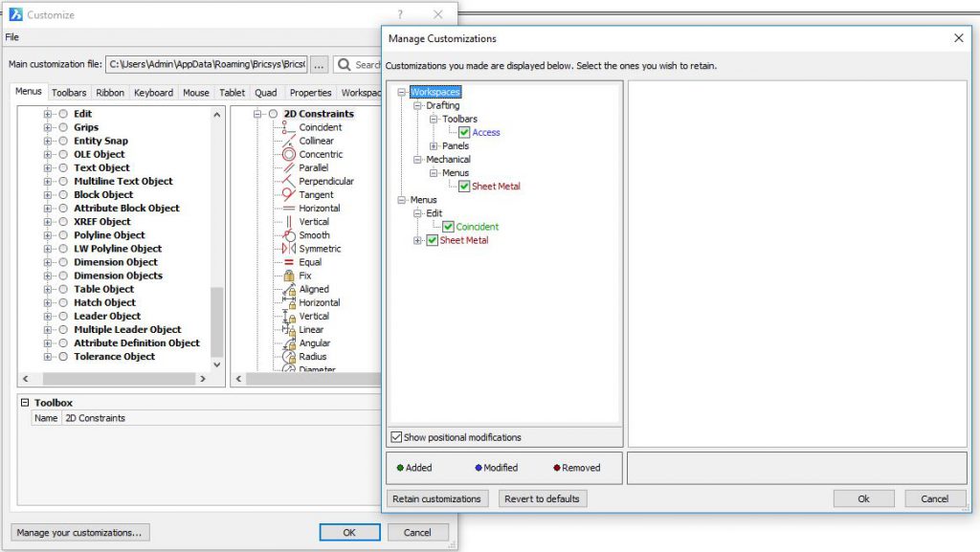The height and width of the screenshot is (552, 980).
Task: Select the radio circle beside Hatch Object
Action: (x=62, y=303)
